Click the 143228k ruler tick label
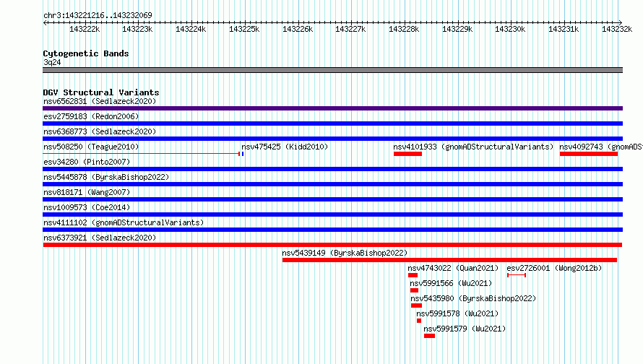This screenshot has height=364, width=643. click(404, 29)
